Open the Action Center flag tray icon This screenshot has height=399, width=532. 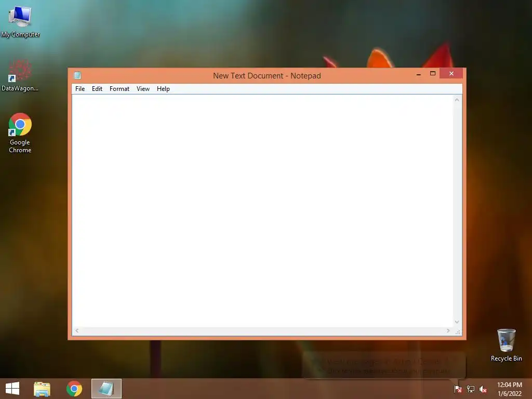pyautogui.click(x=458, y=389)
